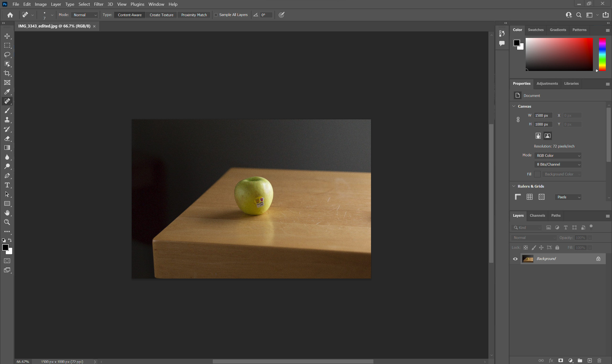Screen dimensions: 612x364
Task: Select the Hand tool
Action: (7, 213)
